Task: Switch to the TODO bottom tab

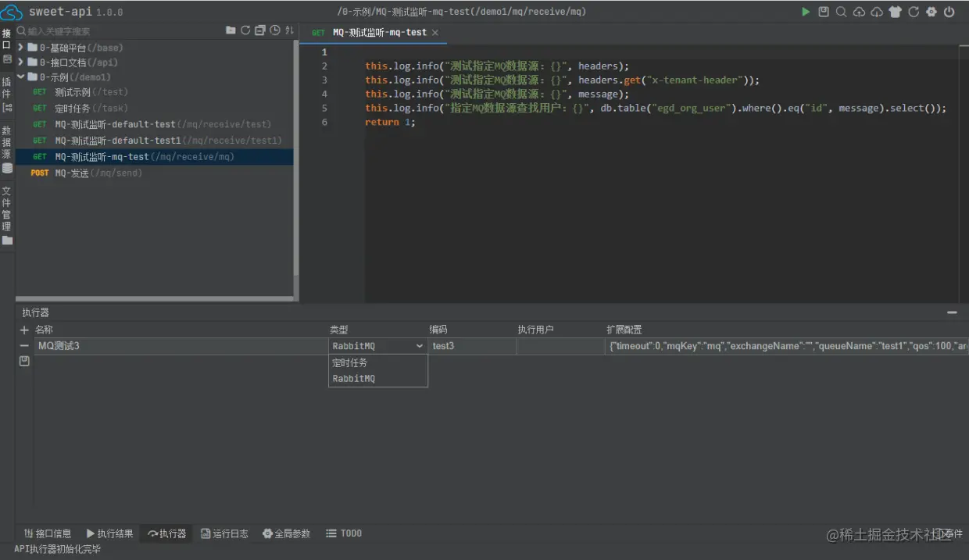Action: pos(345,533)
